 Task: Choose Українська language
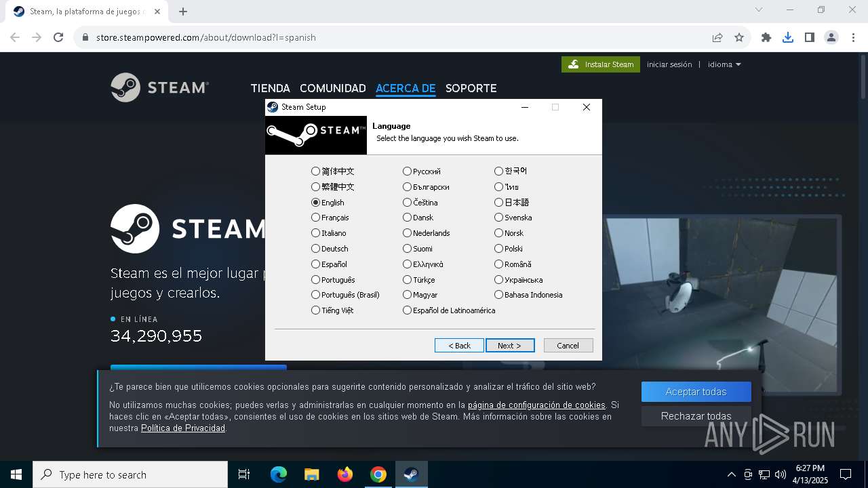(519, 280)
